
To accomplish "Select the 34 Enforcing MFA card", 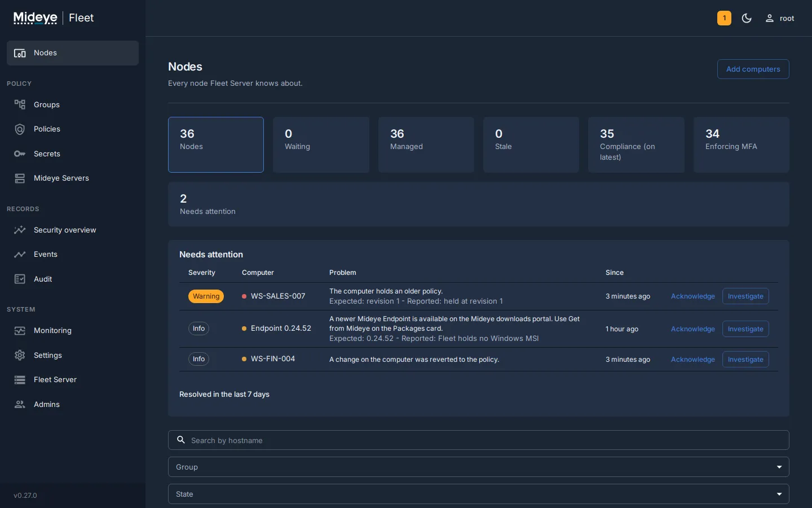I will (742, 144).
